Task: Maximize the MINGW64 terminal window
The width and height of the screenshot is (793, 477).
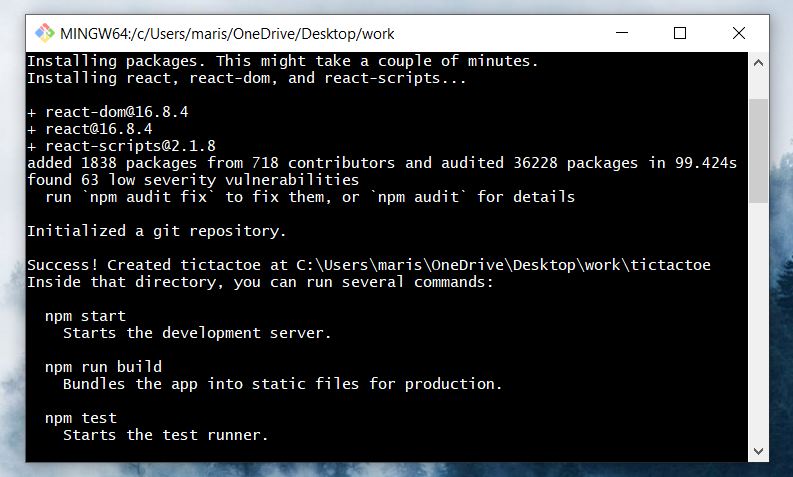Action: [x=680, y=33]
